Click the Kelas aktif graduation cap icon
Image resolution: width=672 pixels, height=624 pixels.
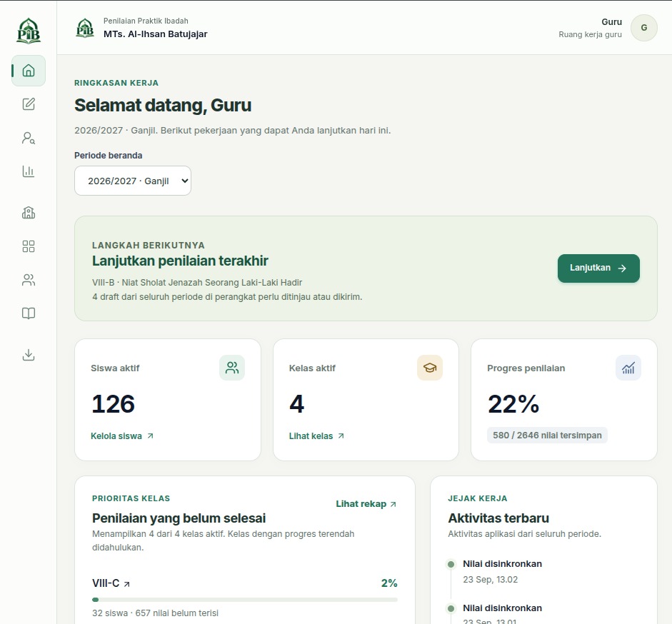coord(430,368)
